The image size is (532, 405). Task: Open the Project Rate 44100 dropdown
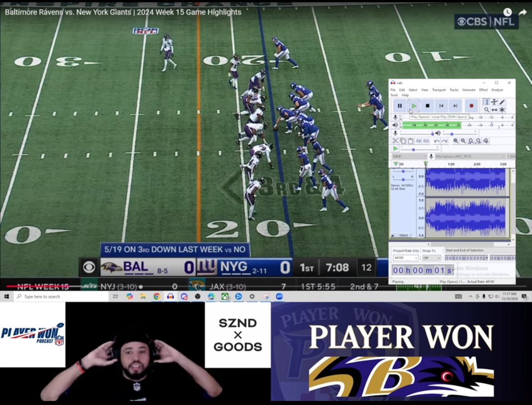[x=406, y=258]
